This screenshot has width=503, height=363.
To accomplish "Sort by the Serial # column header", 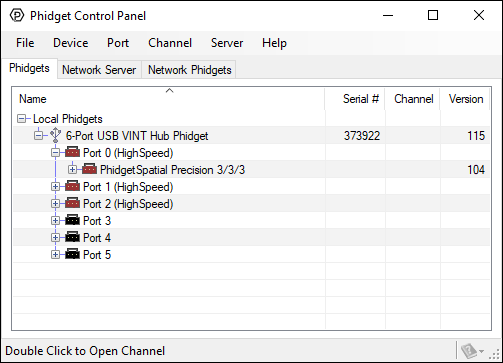I will click(355, 99).
